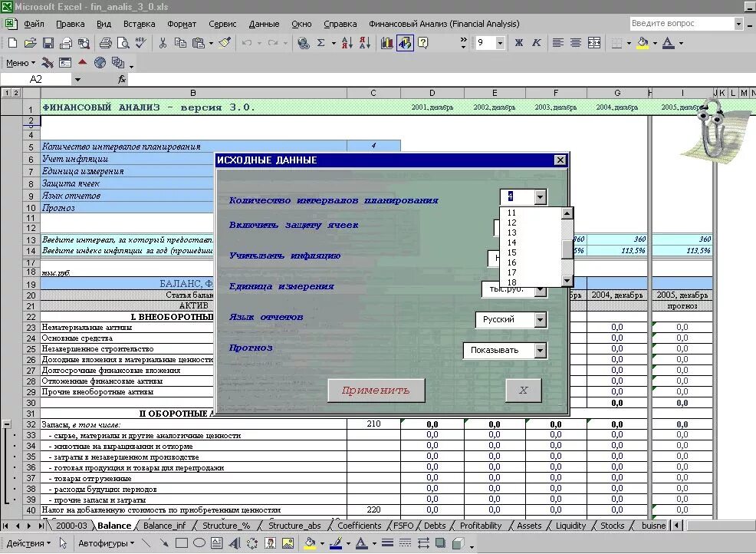
Task: Click the X cancel button in dialog
Action: click(523, 390)
